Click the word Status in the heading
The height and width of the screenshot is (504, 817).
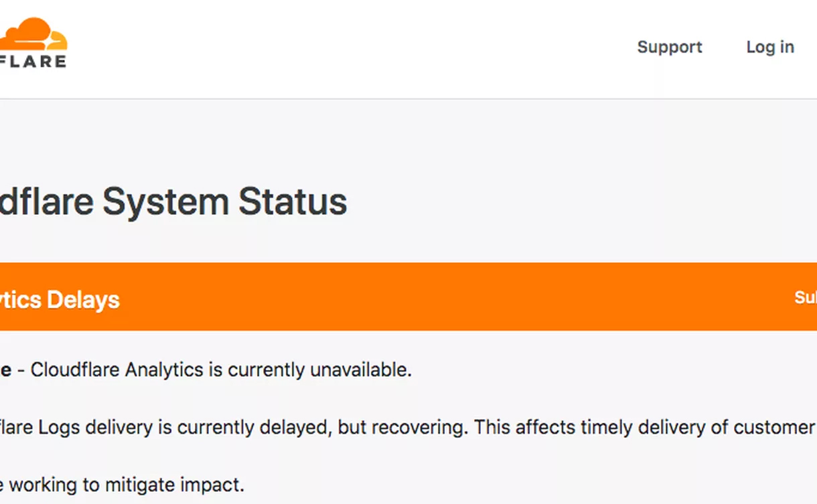[x=293, y=201]
